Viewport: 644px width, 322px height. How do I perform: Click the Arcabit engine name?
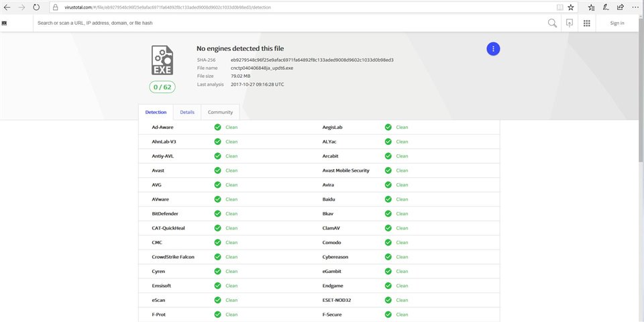[x=331, y=156]
